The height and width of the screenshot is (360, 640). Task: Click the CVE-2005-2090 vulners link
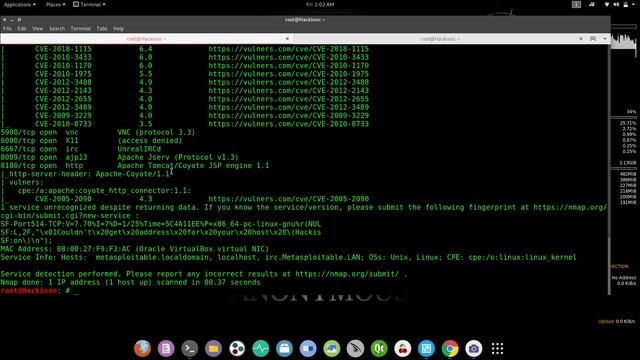click(x=289, y=199)
